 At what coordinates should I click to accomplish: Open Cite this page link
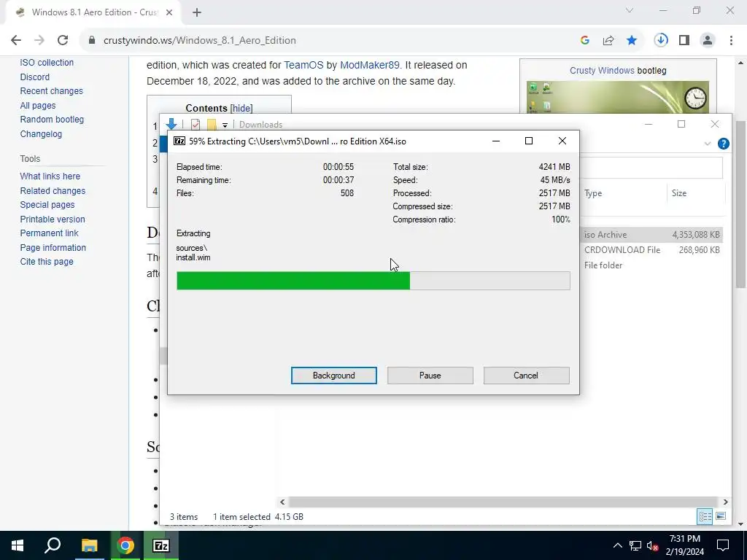click(47, 262)
